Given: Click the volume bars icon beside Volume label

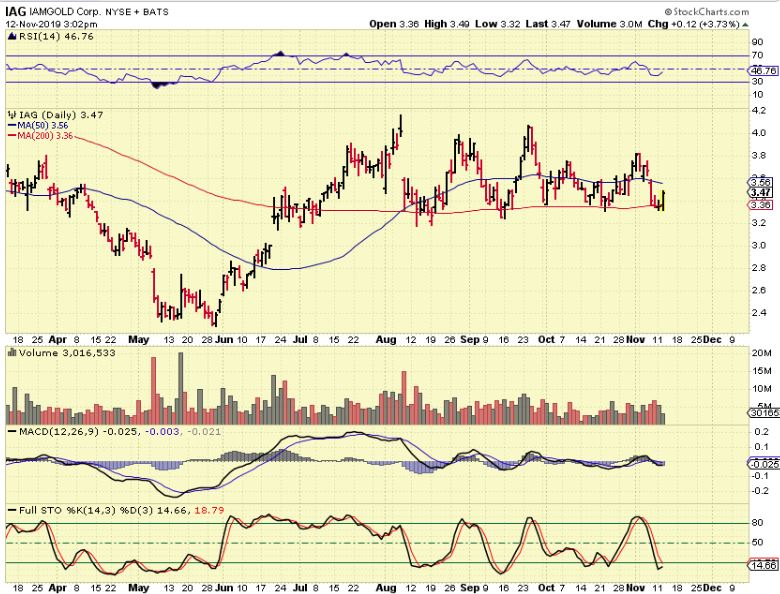Looking at the screenshot, I should (12, 353).
